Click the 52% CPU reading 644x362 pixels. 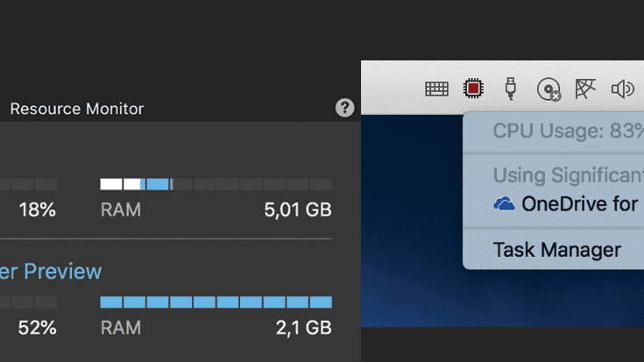pos(38,328)
